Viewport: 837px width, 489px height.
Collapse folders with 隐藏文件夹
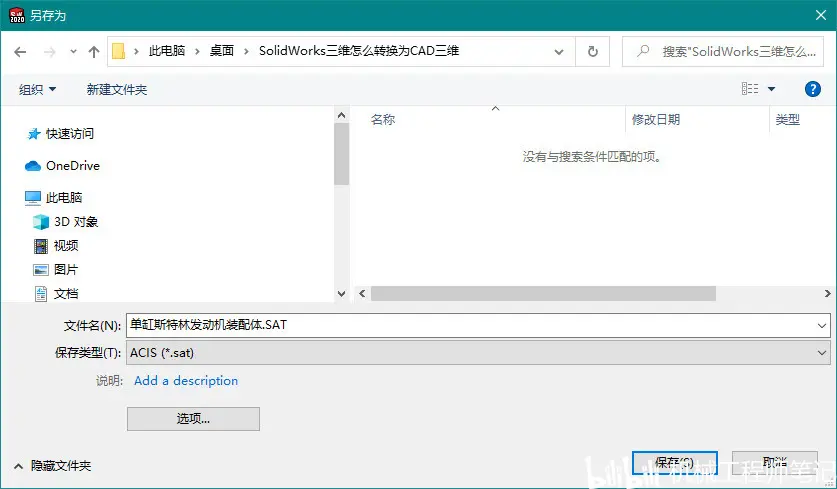[52, 466]
